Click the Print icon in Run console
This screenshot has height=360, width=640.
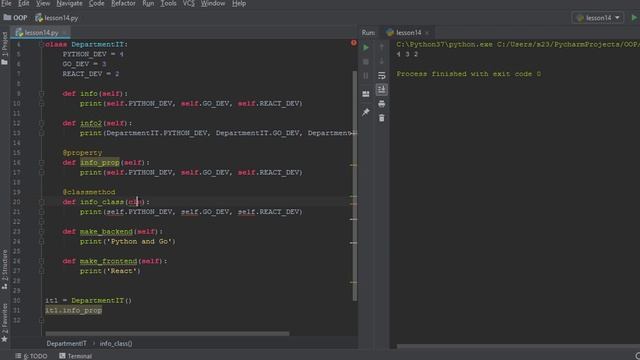[382, 104]
